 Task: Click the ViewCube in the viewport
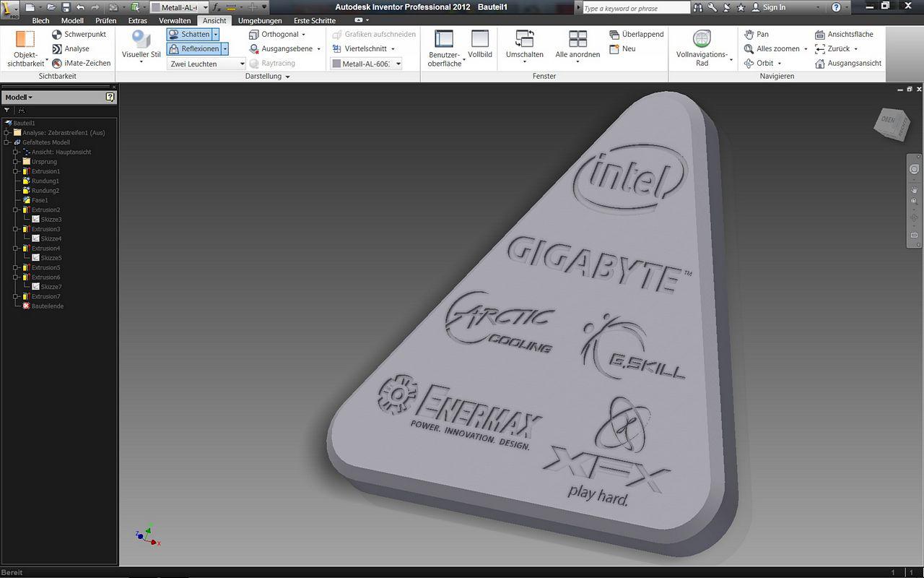pos(892,124)
